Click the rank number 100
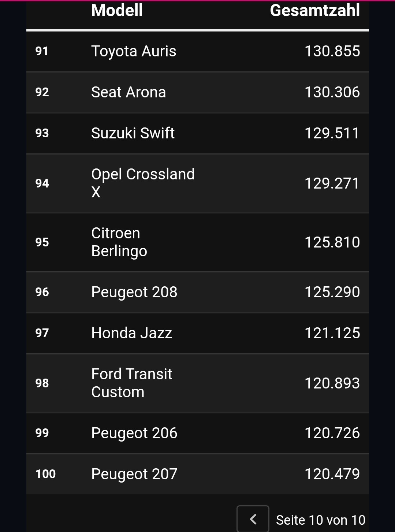The height and width of the screenshot is (532, 395). click(x=45, y=474)
